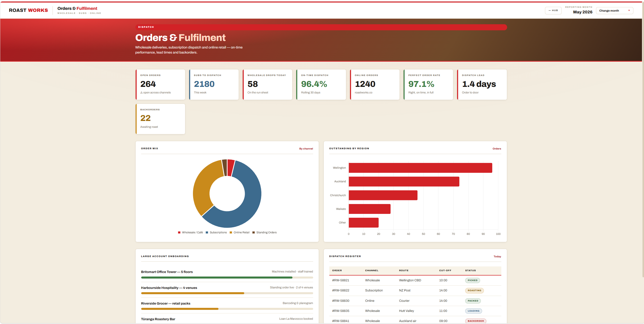Click the May 2026 reporting month

pyautogui.click(x=582, y=12)
